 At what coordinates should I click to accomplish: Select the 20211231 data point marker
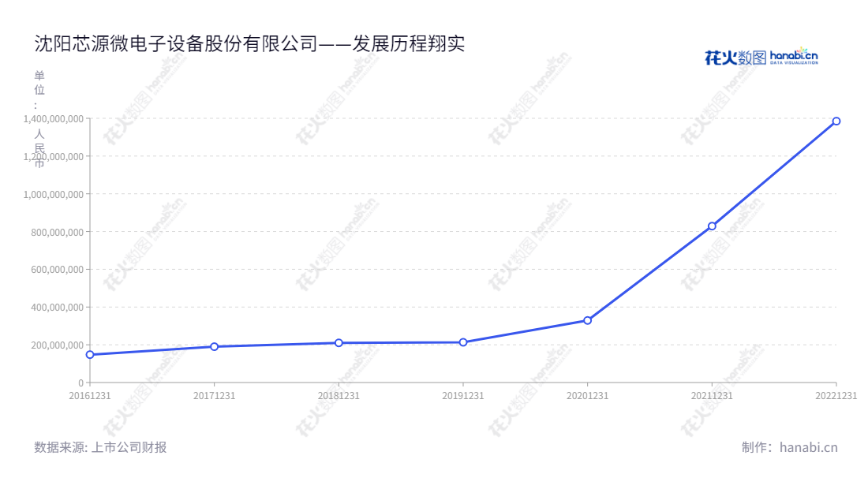pyautogui.click(x=712, y=226)
